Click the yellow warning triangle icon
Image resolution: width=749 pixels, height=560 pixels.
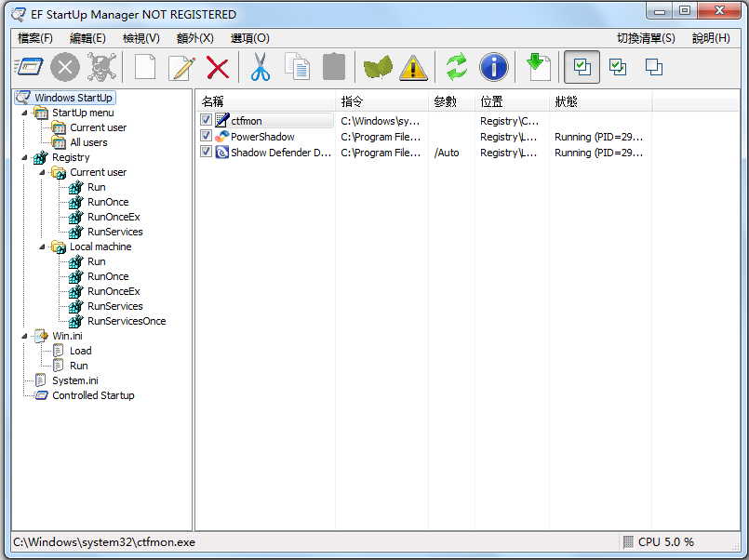click(x=413, y=67)
